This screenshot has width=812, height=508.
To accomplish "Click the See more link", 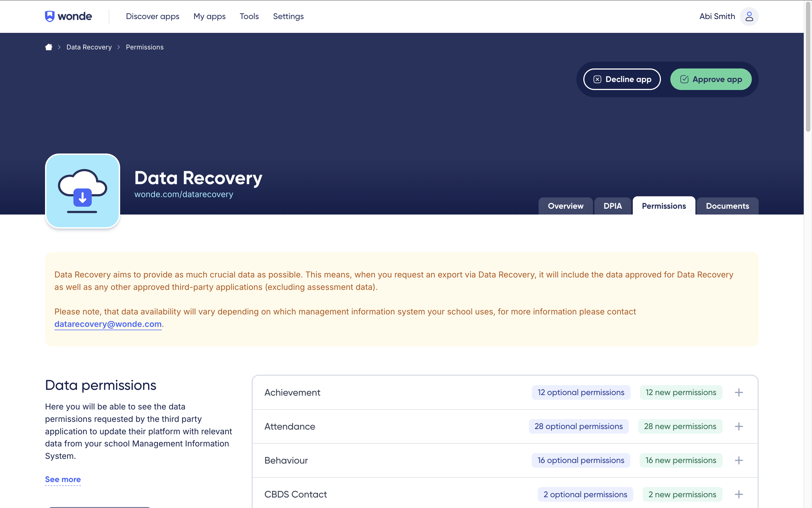I will pyautogui.click(x=63, y=480).
